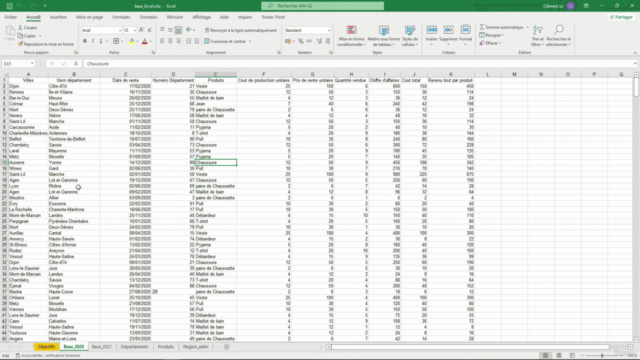640x360 pixels.
Task: Open the font size dropdown
Action: pos(135,31)
